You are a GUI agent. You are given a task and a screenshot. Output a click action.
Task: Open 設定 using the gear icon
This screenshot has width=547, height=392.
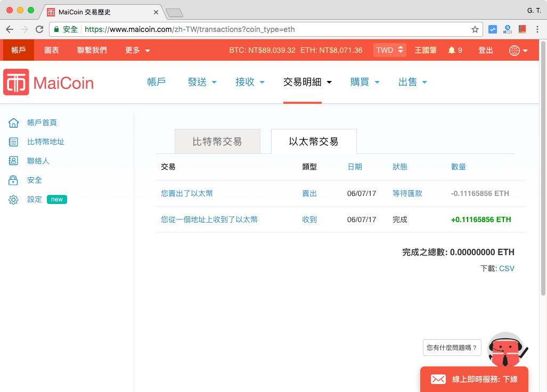tap(12, 199)
